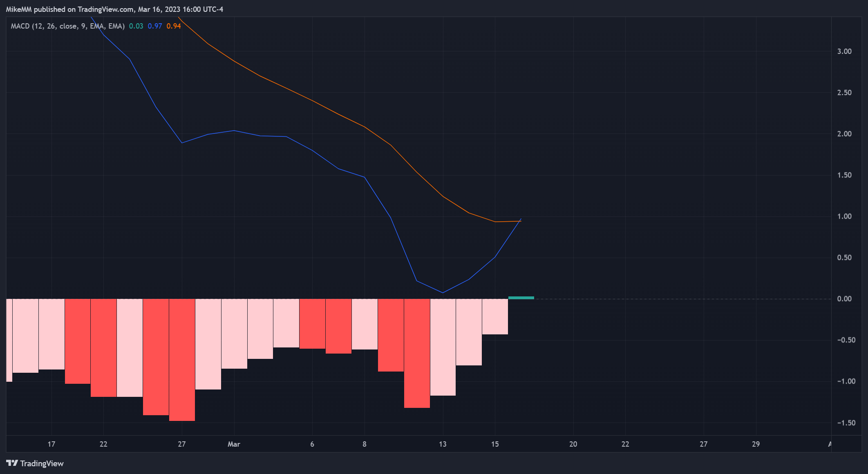Click the Mar label on the time axis
This screenshot has height=474, width=868.
(234, 444)
